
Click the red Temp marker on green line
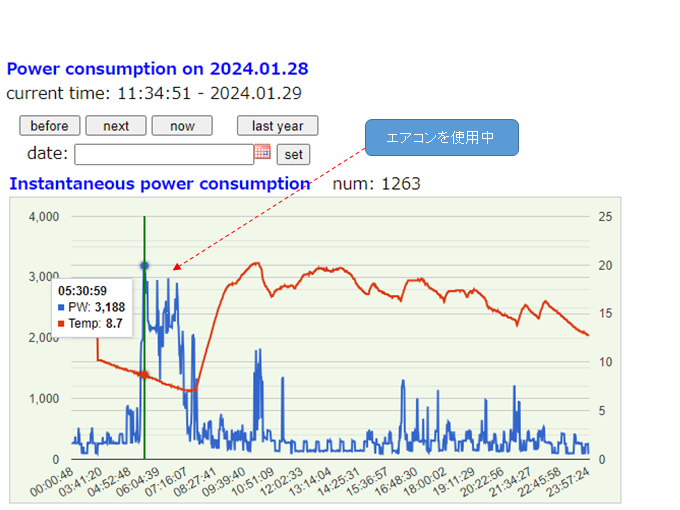[x=144, y=375]
